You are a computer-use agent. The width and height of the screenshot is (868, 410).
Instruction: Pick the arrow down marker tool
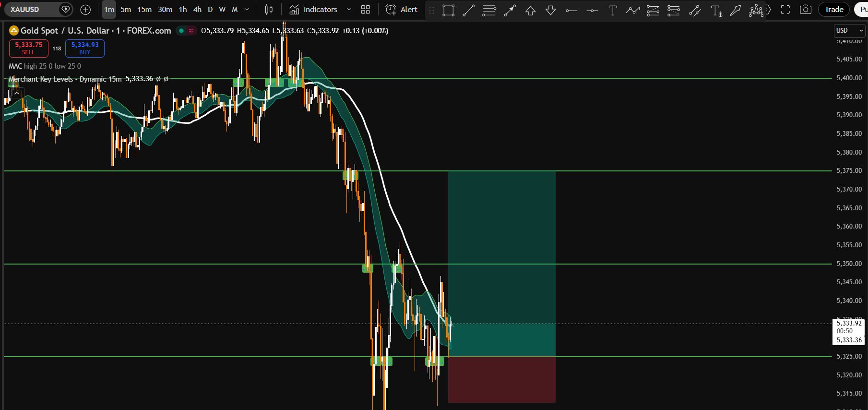pos(551,10)
